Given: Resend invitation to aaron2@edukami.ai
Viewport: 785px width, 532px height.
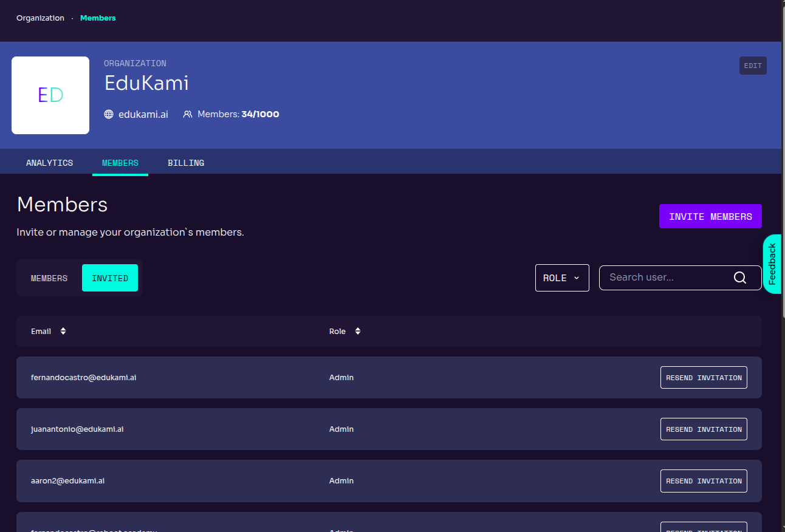Looking at the screenshot, I should pos(703,480).
